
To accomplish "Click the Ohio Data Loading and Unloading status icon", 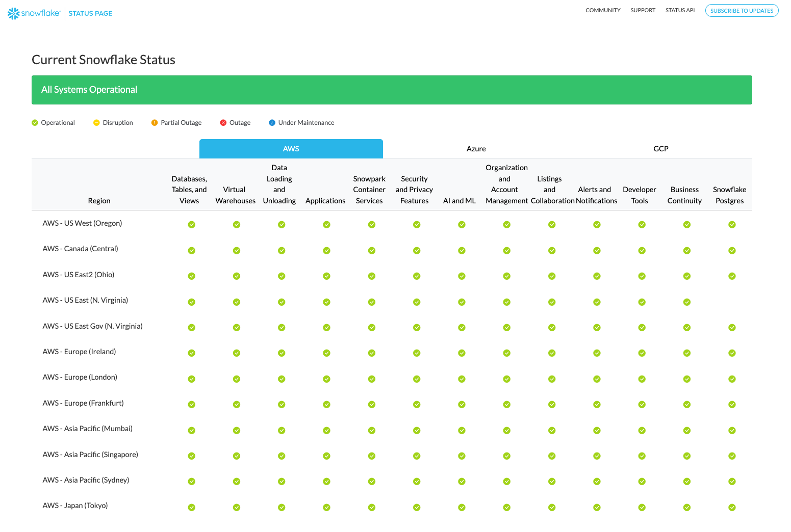I will click(x=282, y=276).
